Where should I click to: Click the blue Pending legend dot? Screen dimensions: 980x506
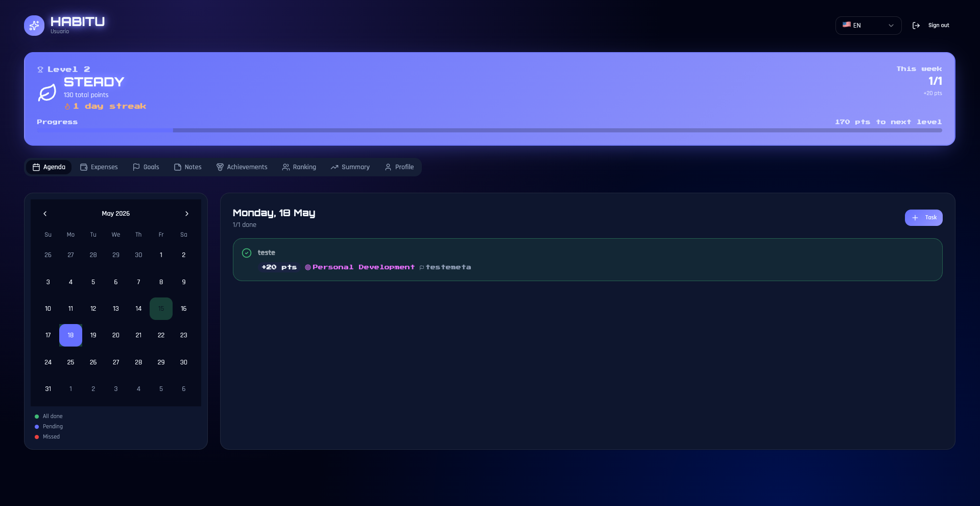click(37, 427)
